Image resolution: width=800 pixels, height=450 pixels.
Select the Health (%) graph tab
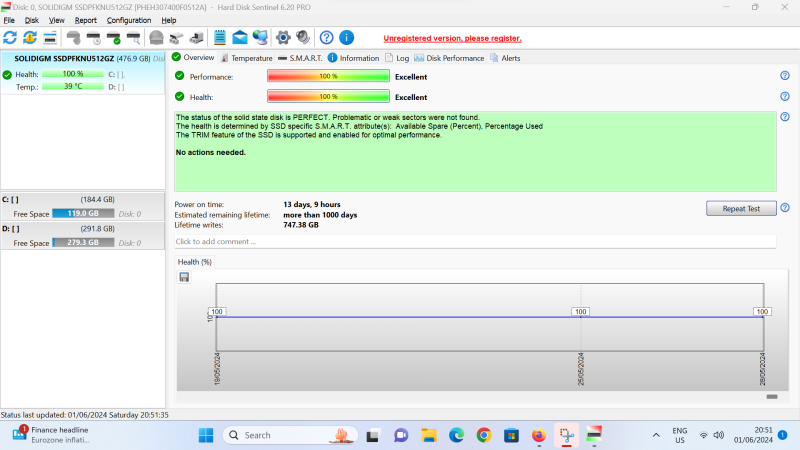(194, 262)
